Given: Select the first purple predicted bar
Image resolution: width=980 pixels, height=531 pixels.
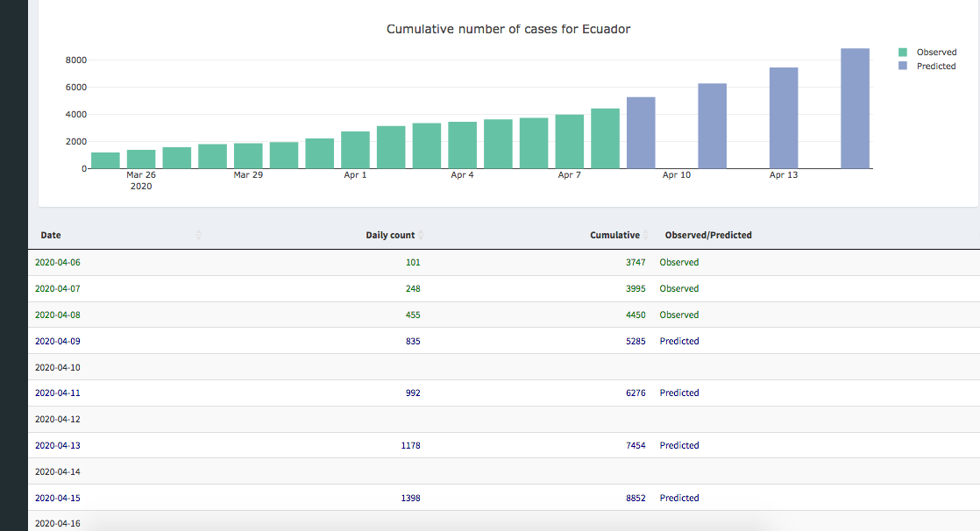Looking at the screenshot, I should (x=641, y=132).
